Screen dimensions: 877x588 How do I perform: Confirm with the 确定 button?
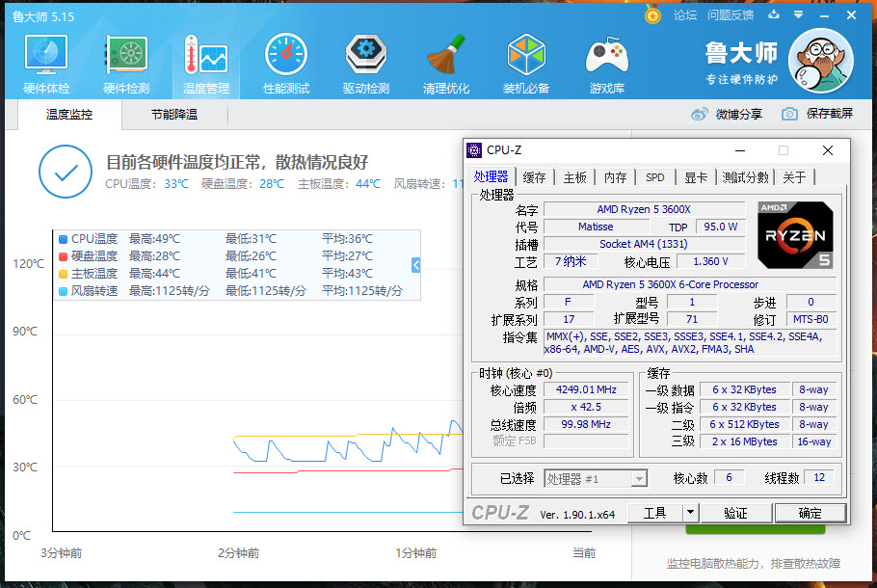810,513
